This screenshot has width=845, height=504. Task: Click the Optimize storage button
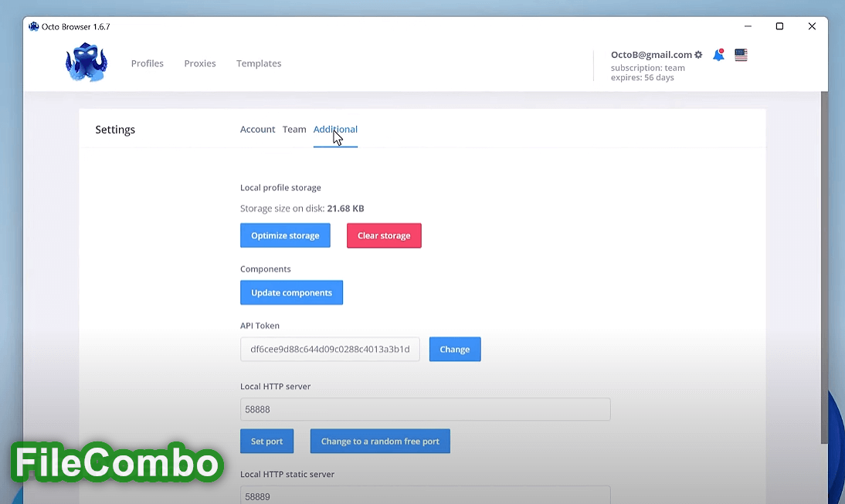coord(285,235)
